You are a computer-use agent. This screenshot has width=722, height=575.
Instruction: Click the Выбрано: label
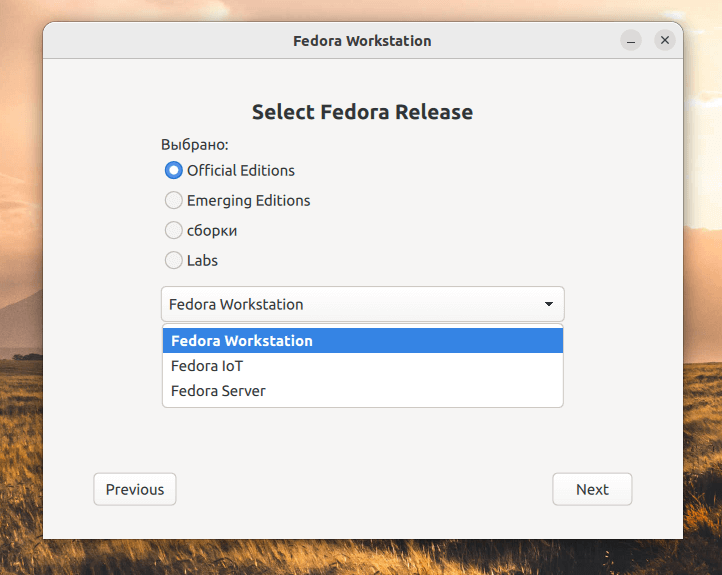tap(195, 144)
